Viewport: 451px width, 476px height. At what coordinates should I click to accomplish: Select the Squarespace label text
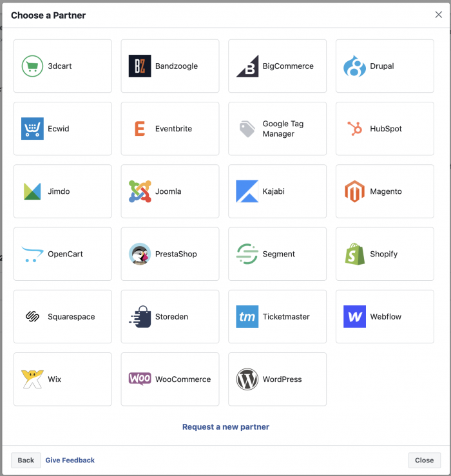[x=72, y=317]
